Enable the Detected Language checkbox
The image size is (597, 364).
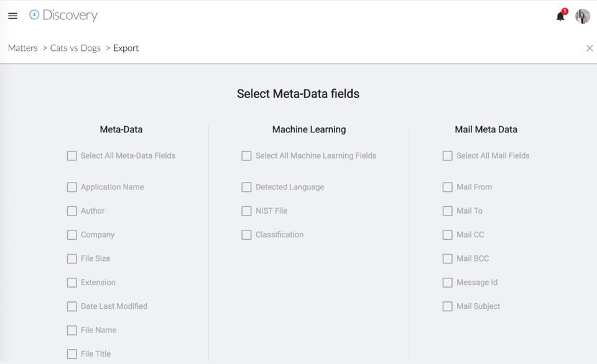(x=247, y=187)
